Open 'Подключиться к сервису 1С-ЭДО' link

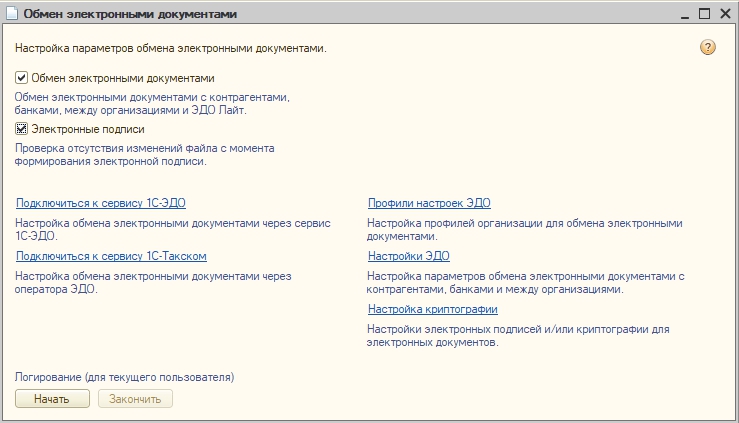[x=101, y=203]
